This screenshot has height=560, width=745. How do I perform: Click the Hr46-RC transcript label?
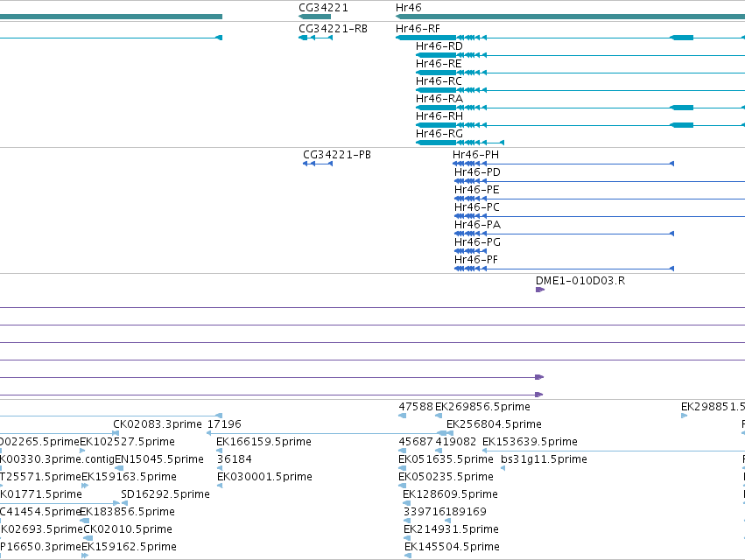click(439, 81)
